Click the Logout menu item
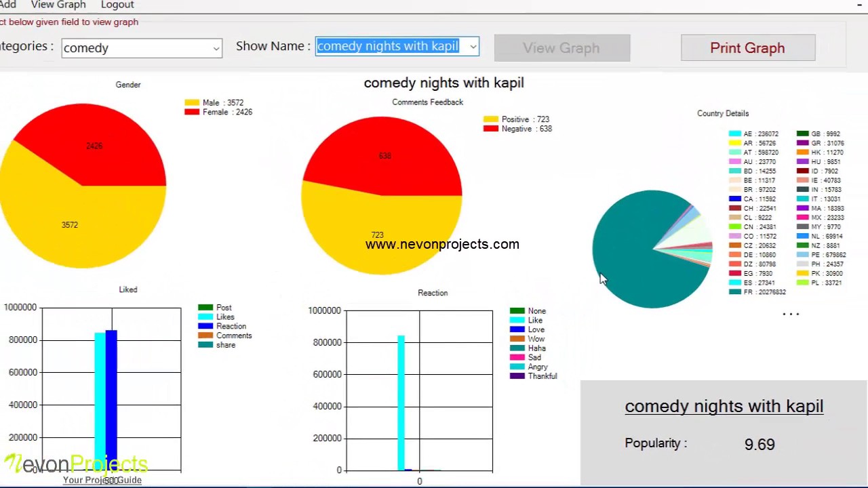 point(117,5)
